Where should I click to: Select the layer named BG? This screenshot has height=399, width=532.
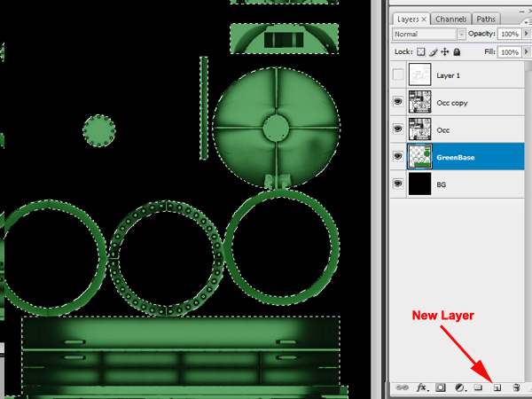pyautogui.click(x=441, y=184)
